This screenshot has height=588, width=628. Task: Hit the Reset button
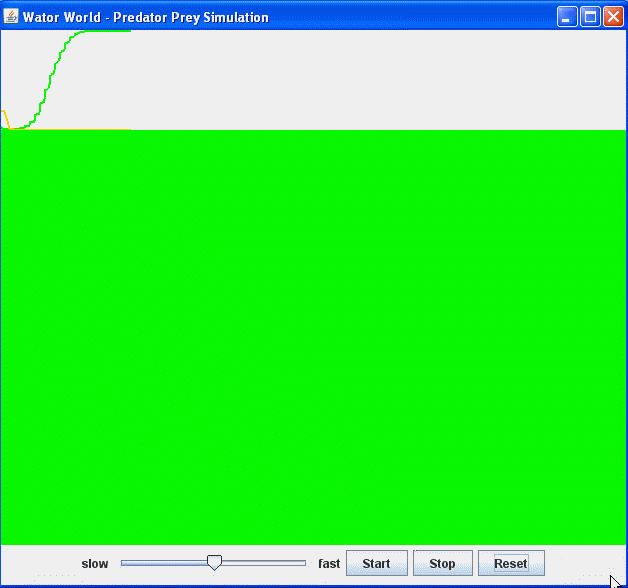(510, 564)
